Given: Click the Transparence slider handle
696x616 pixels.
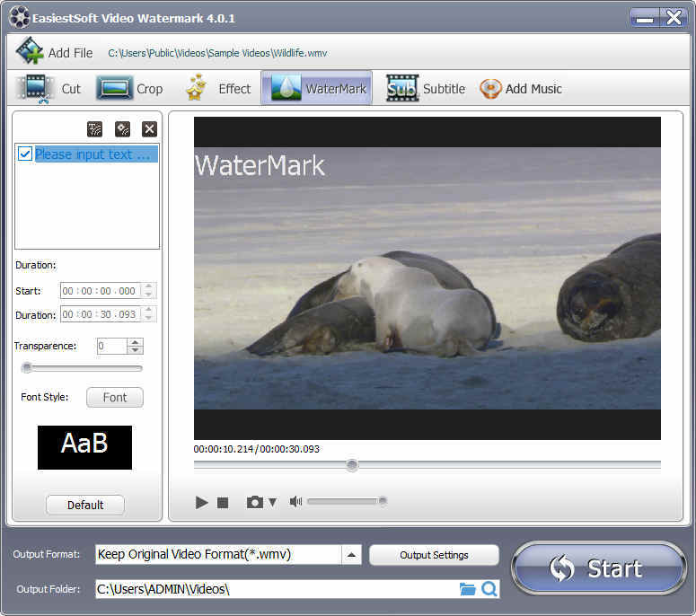Looking at the screenshot, I should [27, 367].
